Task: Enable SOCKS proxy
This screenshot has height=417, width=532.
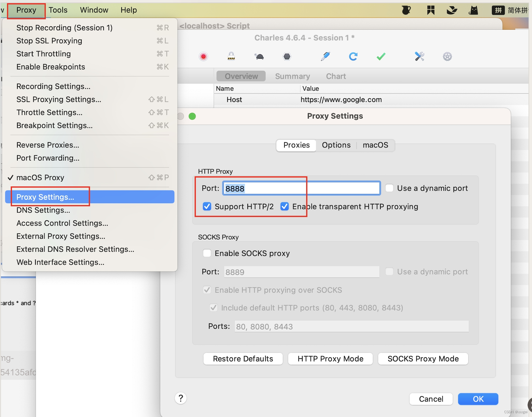Action: pyautogui.click(x=207, y=253)
